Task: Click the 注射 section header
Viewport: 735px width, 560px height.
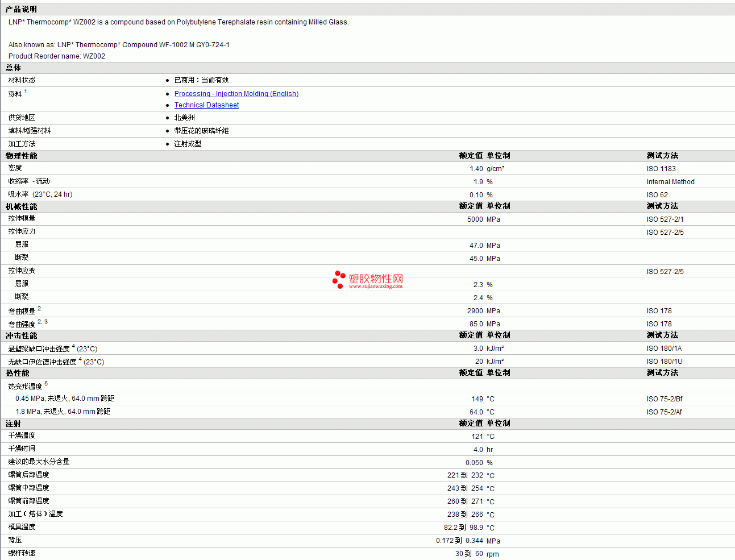Action: click(x=13, y=424)
